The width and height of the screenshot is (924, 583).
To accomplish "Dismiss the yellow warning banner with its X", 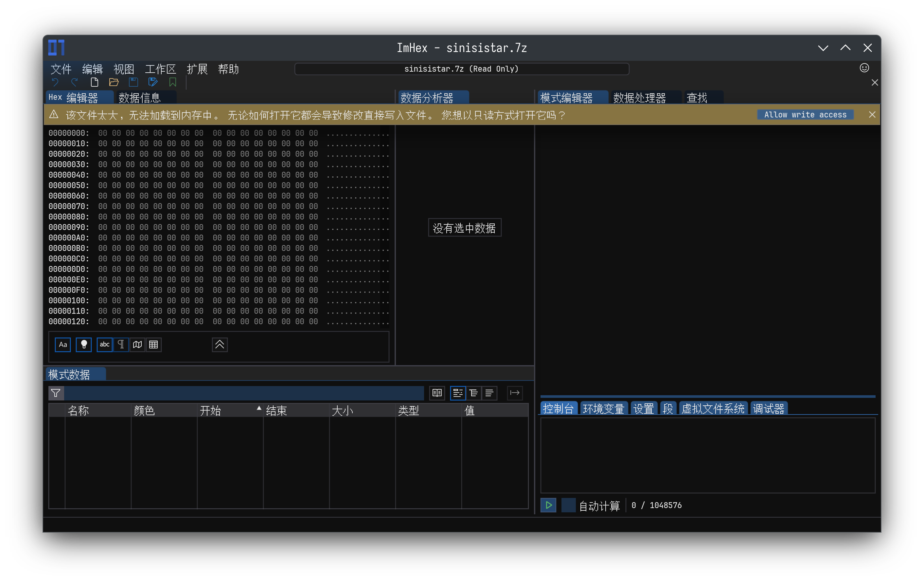I will coord(872,115).
